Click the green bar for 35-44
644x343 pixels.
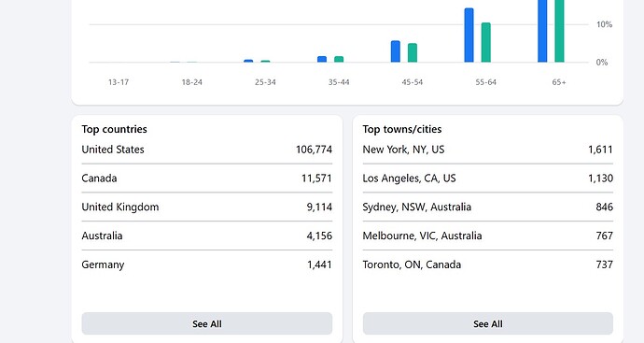pos(339,59)
